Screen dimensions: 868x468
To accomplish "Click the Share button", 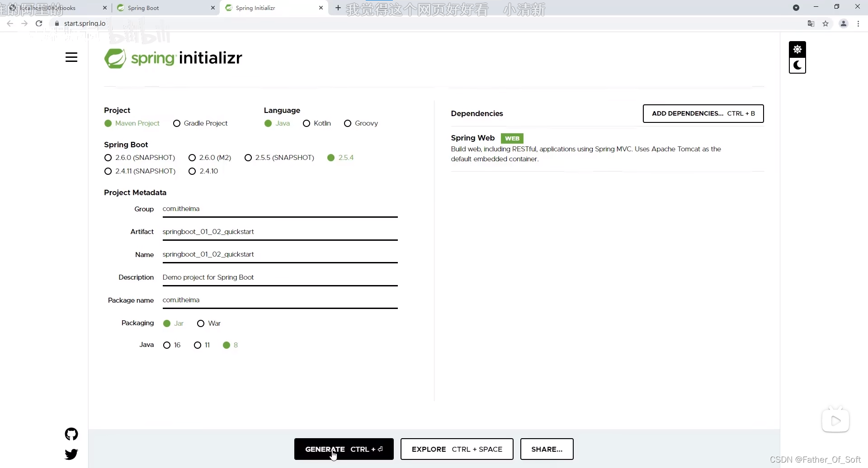I will pyautogui.click(x=547, y=449).
